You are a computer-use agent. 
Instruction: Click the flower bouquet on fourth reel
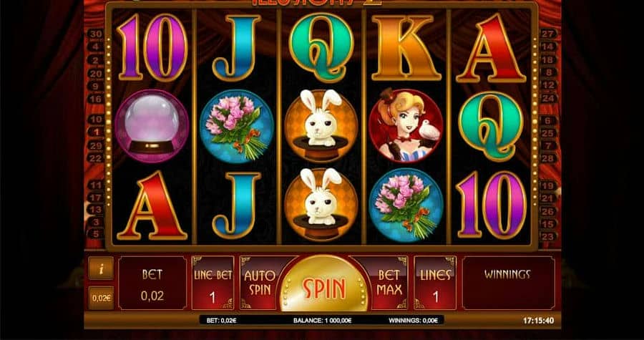tap(406, 205)
